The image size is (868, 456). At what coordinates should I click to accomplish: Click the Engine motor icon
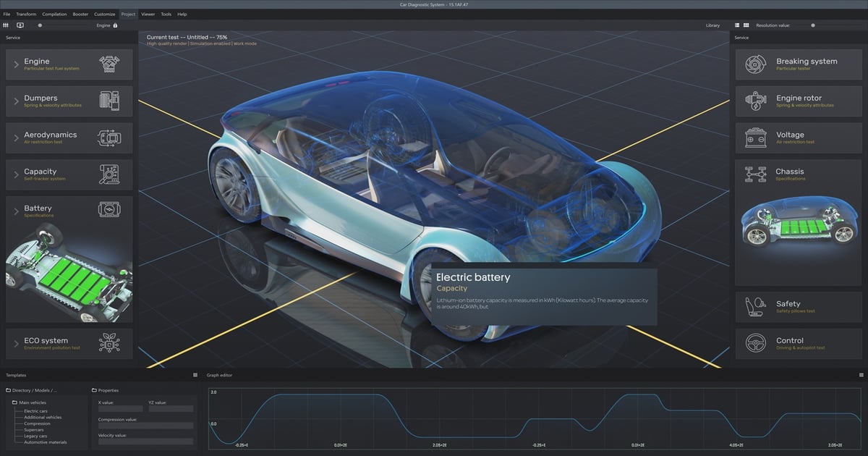tap(109, 64)
